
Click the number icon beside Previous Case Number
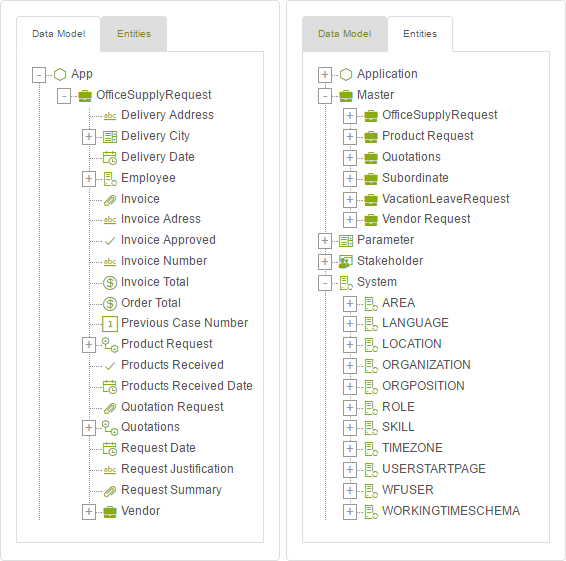pos(110,324)
